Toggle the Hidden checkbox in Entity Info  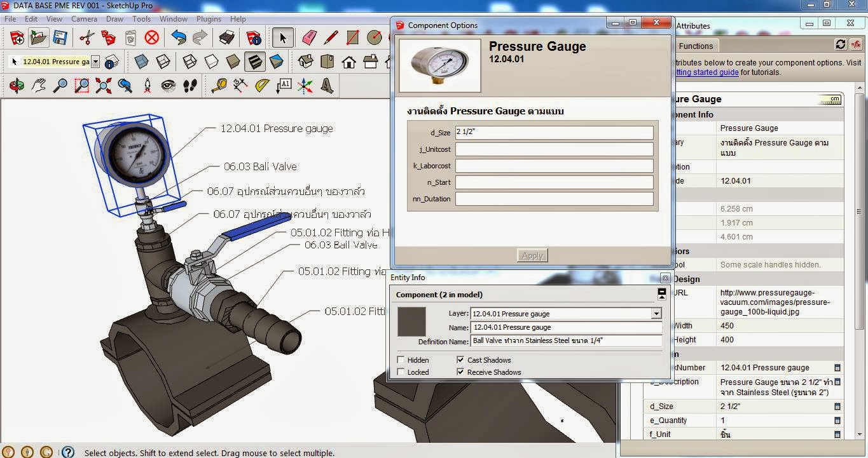coord(401,360)
